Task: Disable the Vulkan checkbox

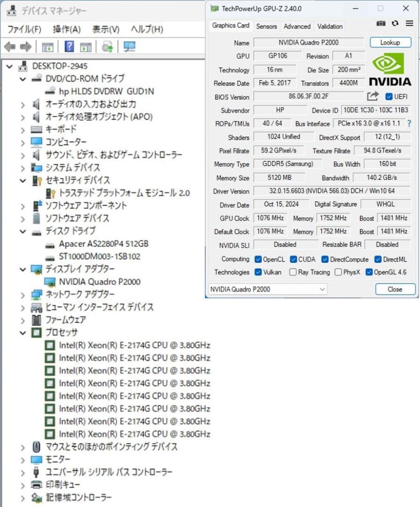Action: [x=258, y=272]
